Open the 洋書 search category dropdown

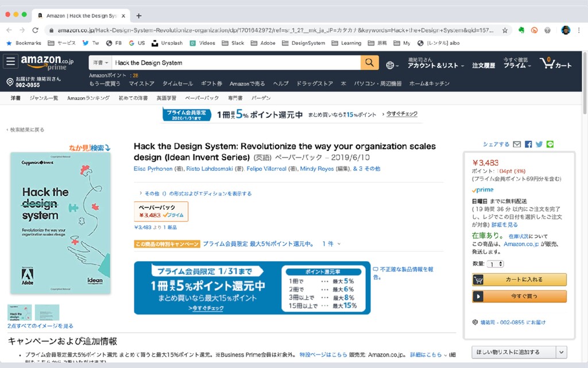pos(100,63)
